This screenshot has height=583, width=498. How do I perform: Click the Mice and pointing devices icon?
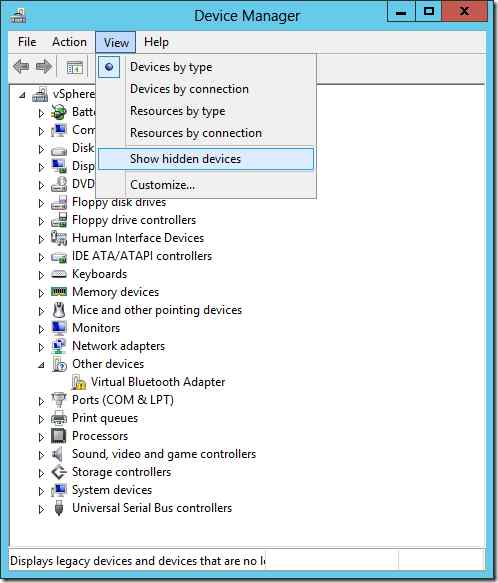click(x=59, y=310)
